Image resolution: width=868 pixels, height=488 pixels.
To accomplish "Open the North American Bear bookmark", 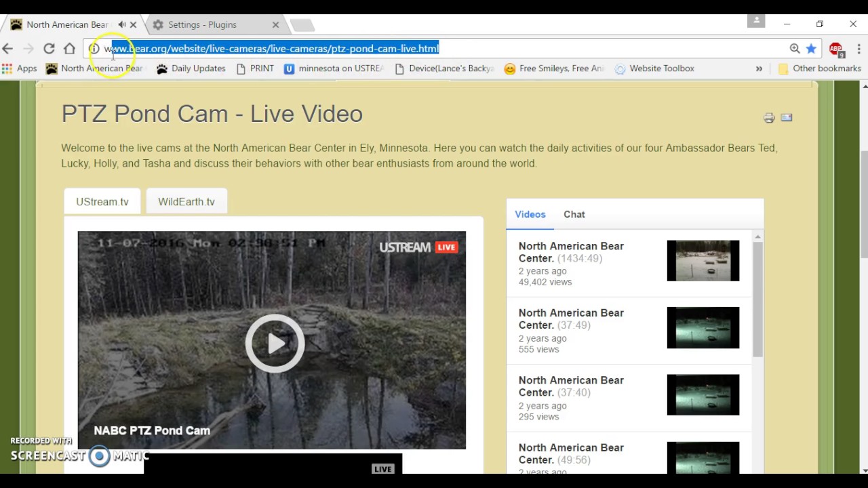I will pyautogui.click(x=95, y=68).
